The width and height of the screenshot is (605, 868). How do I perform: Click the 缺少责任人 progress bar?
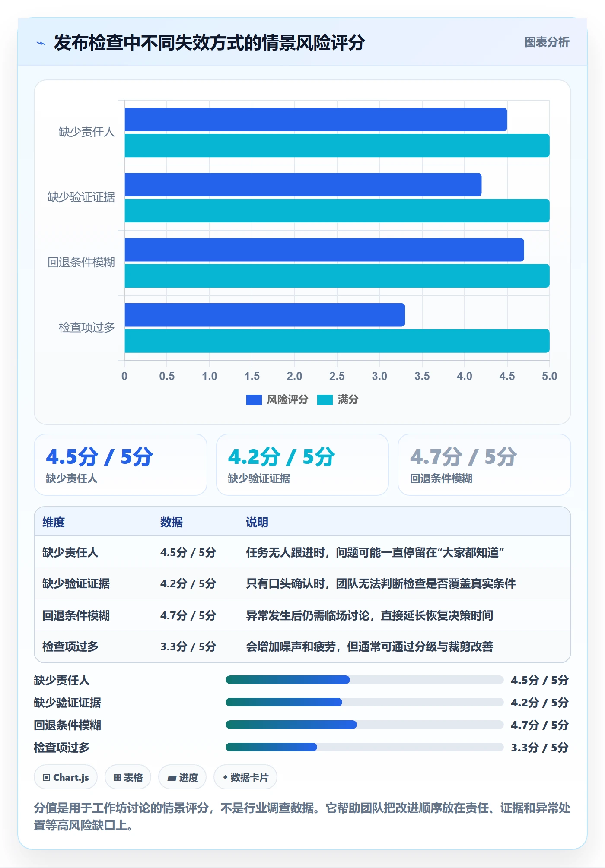[x=364, y=680]
